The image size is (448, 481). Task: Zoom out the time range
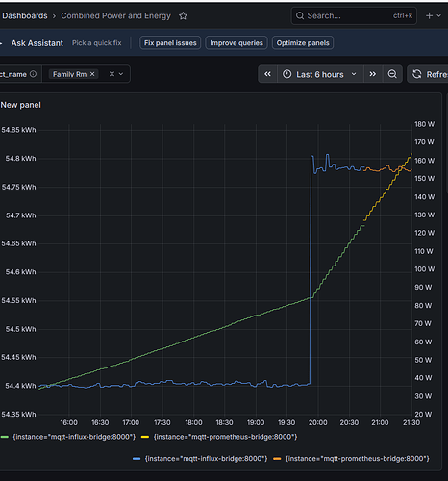[392, 74]
